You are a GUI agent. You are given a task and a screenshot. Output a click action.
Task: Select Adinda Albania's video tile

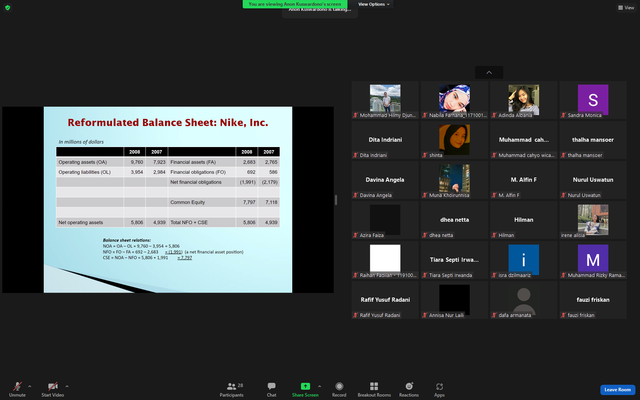point(524,100)
